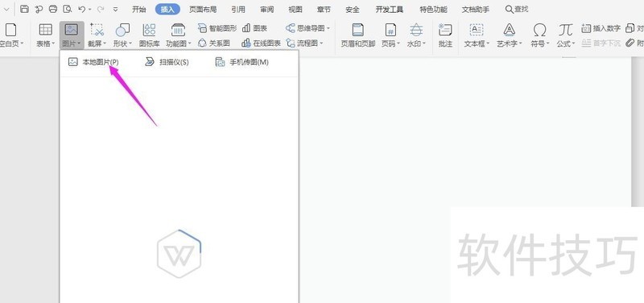644x303 pixels.
Task: Choose 扫描仪(S) scanner option
Action: [x=167, y=62]
